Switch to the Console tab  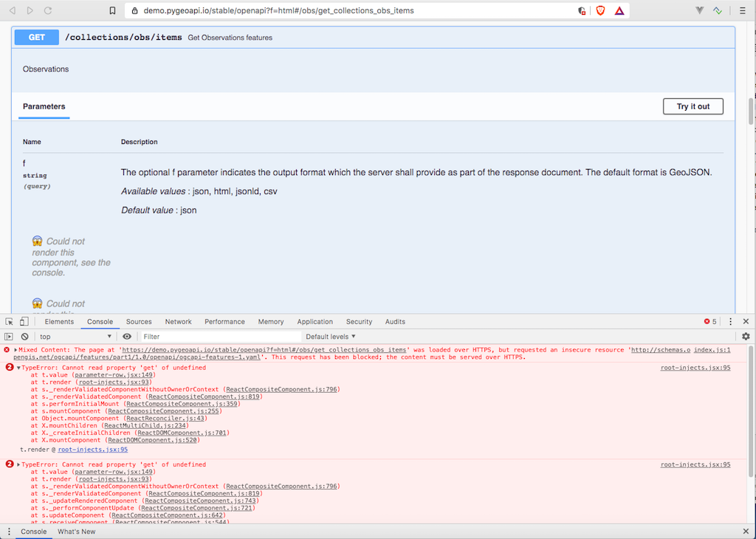100,322
